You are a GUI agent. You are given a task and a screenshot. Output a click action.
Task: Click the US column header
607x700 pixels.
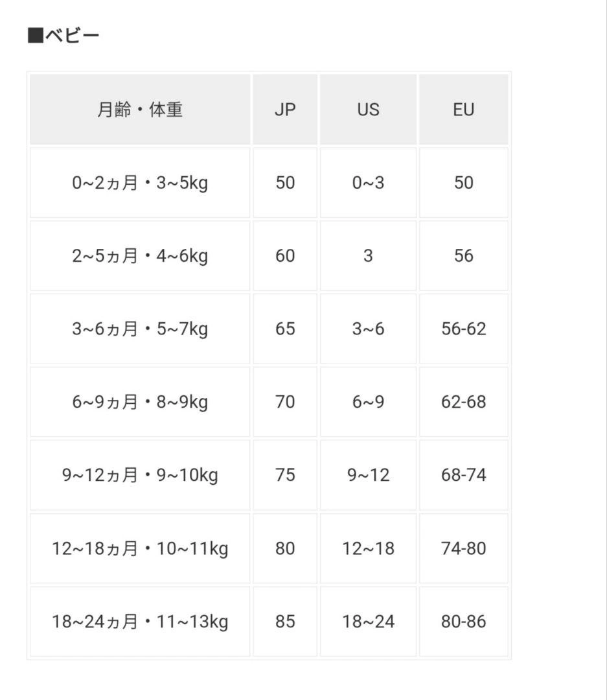point(368,110)
